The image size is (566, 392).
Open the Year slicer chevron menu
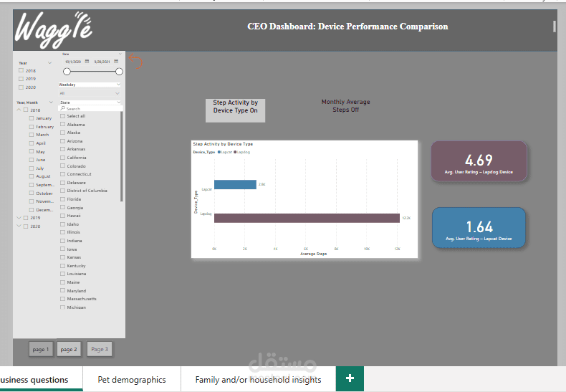[x=50, y=63]
